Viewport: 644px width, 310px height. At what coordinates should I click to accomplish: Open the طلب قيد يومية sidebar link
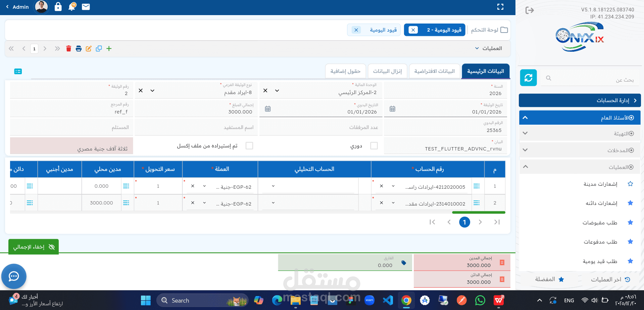(x=600, y=261)
